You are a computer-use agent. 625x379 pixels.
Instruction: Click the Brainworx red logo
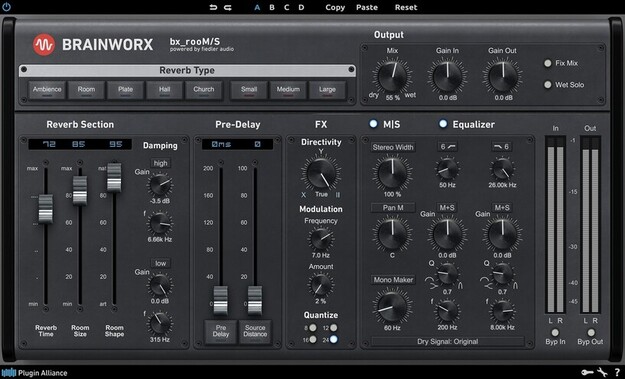tap(44, 44)
